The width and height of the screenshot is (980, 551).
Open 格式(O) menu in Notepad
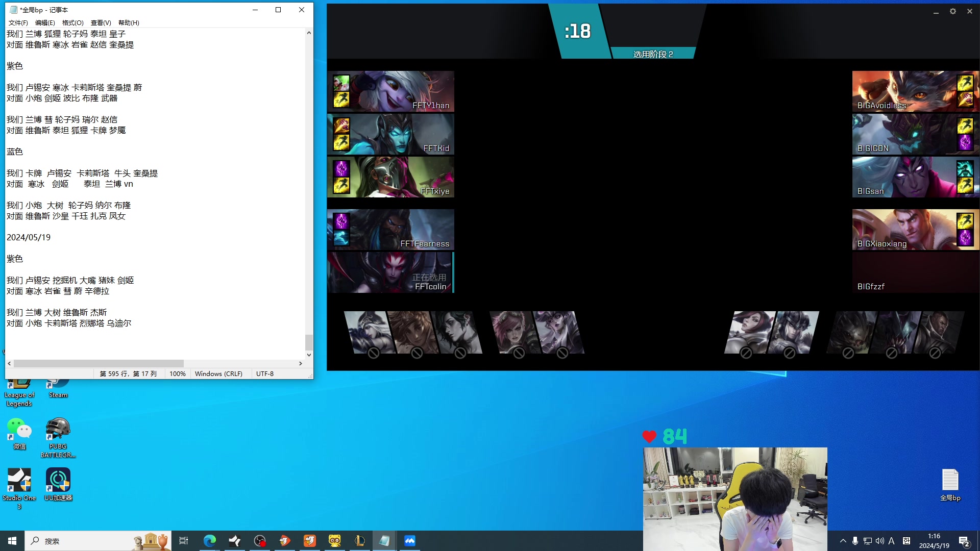(x=72, y=22)
